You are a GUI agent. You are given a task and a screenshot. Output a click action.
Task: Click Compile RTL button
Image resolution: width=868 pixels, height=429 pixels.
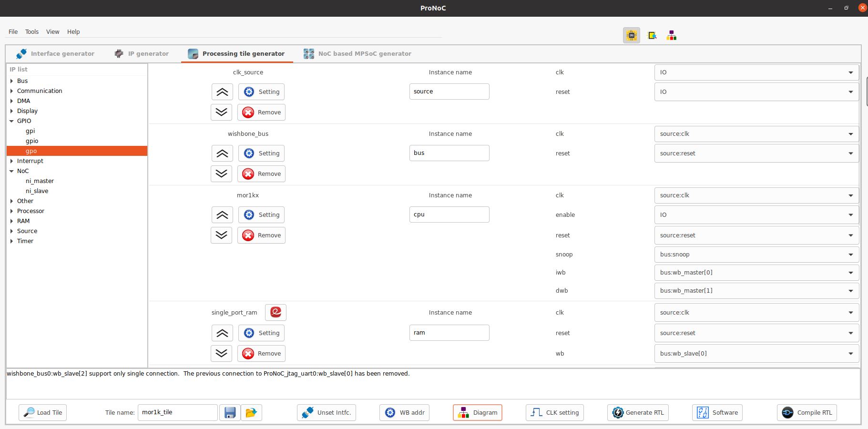point(807,413)
